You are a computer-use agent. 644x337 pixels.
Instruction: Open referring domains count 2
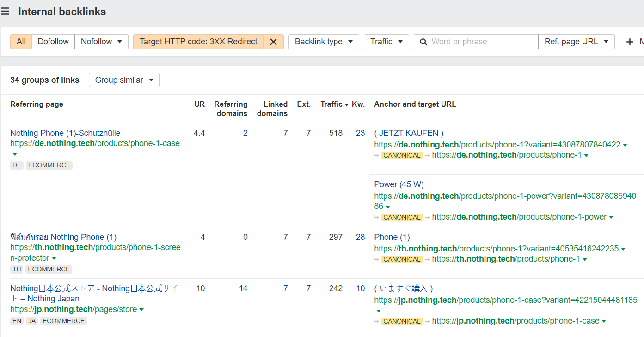[x=245, y=133]
